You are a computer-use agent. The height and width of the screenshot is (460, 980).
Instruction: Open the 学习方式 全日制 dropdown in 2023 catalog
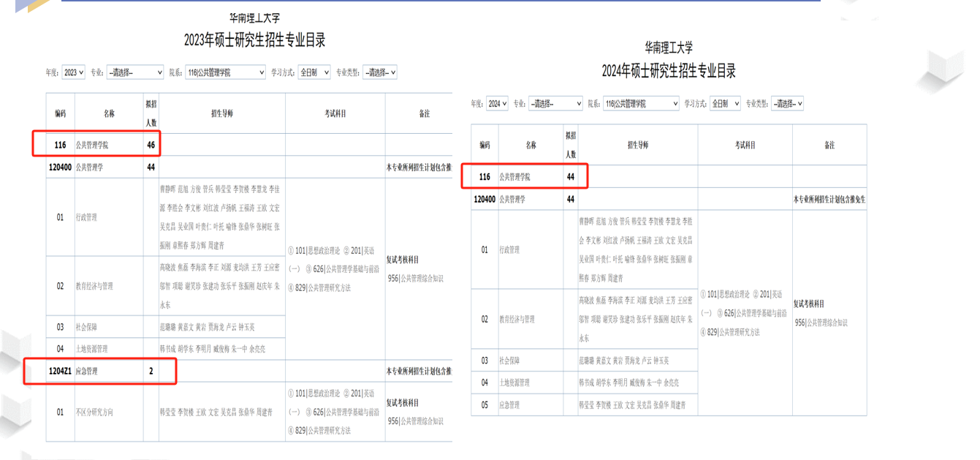pos(314,72)
